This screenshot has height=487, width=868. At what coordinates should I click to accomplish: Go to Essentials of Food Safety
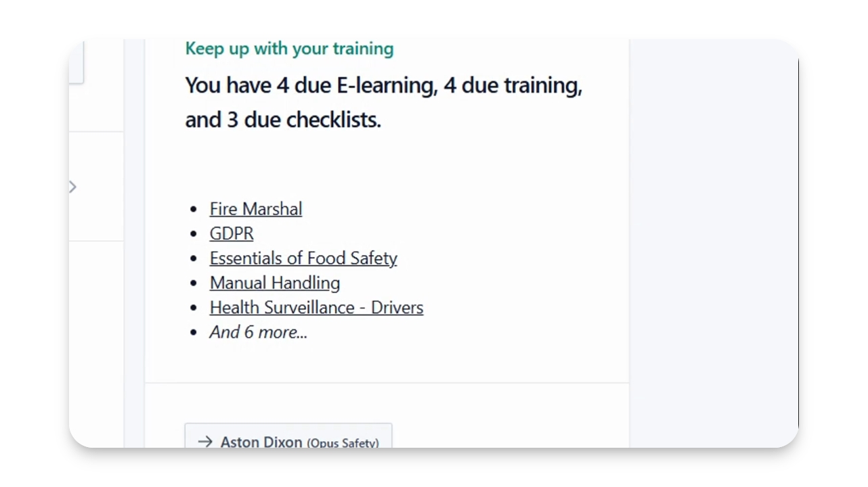pos(303,258)
